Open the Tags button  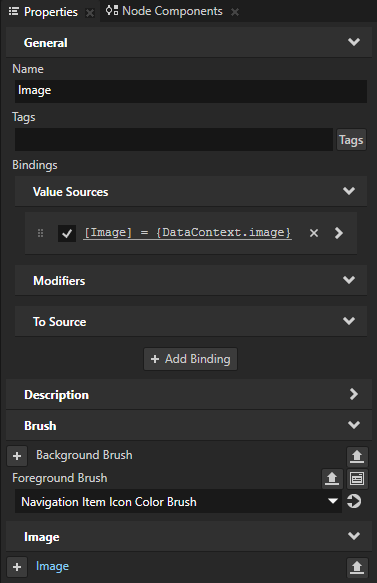351,140
